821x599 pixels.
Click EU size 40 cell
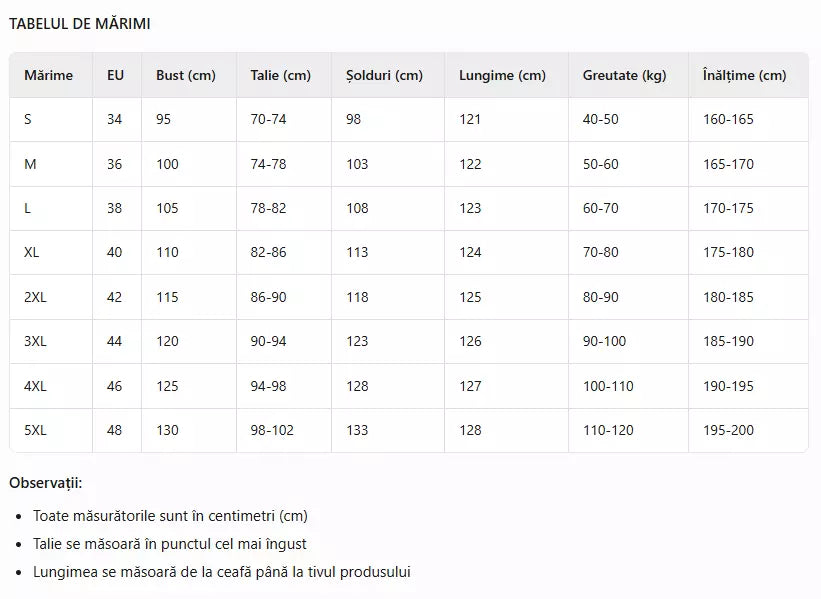coord(115,252)
